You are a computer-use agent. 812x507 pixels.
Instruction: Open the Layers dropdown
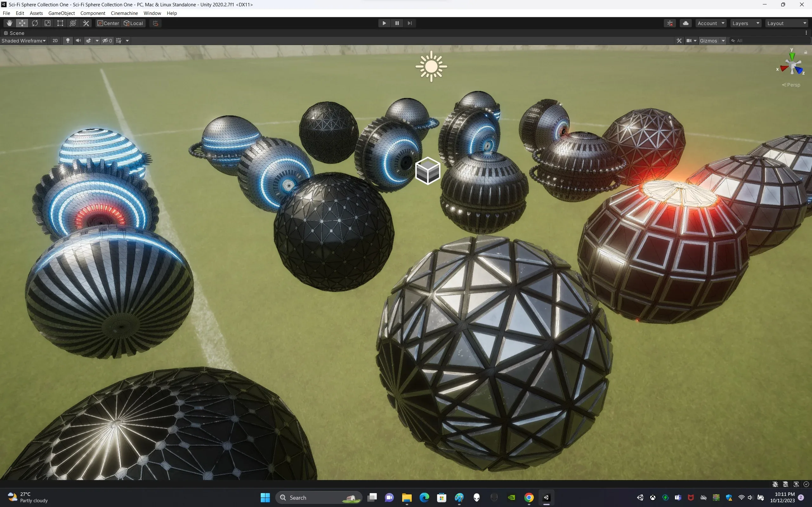(745, 23)
